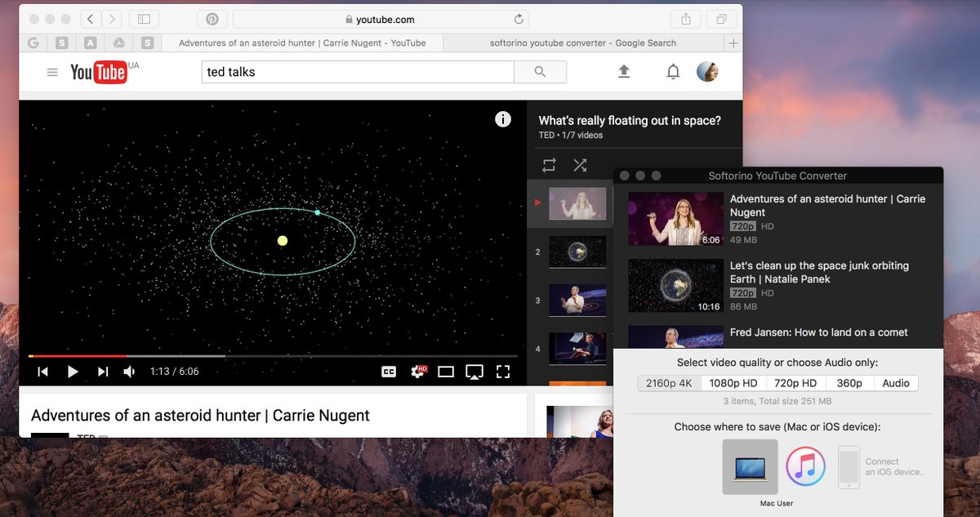Screen dimensions: 980x517
Task: Click the youtube.com address bar
Action: point(381,19)
